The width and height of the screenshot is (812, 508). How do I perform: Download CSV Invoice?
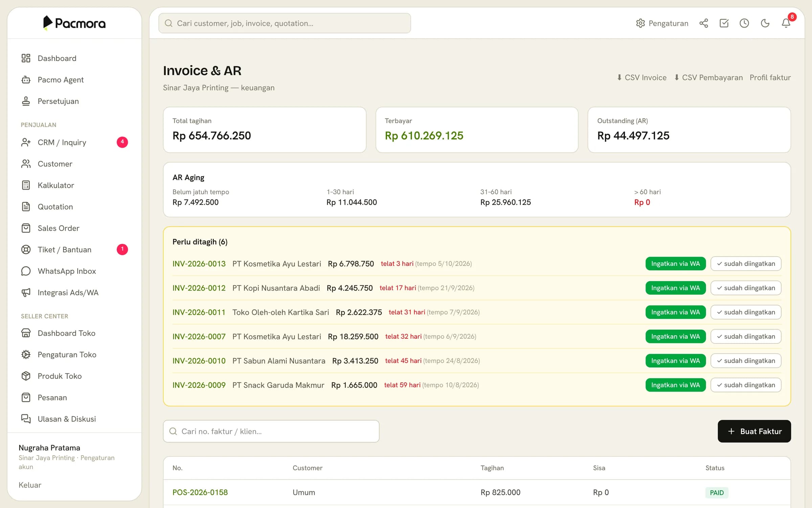(x=641, y=78)
